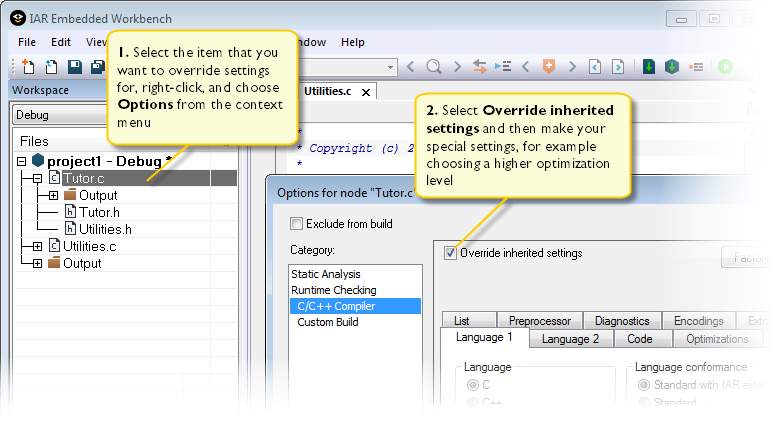The width and height of the screenshot is (773, 421).
Task: Select Standard with IAR extensions radio button
Action: tap(644, 385)
